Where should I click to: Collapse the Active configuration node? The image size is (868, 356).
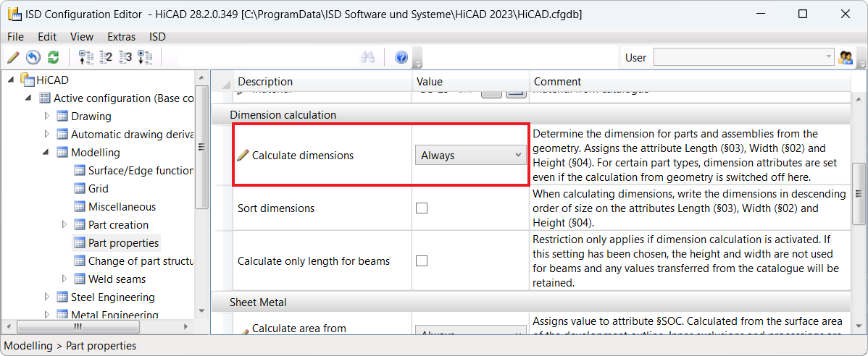[x=29, y=98]
